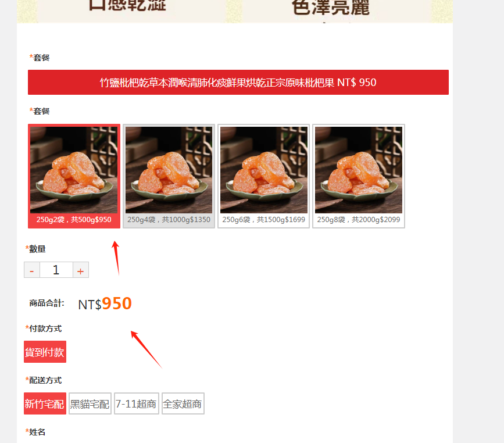Viewport: 504px width, 443px height.
Task: Decrease quantity with the minus button
Action: coord(32,270)
